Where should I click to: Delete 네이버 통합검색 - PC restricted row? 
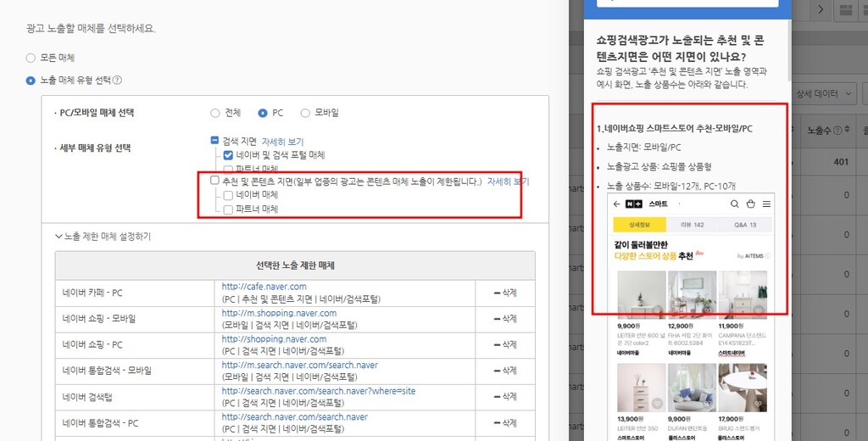[505, 422]
